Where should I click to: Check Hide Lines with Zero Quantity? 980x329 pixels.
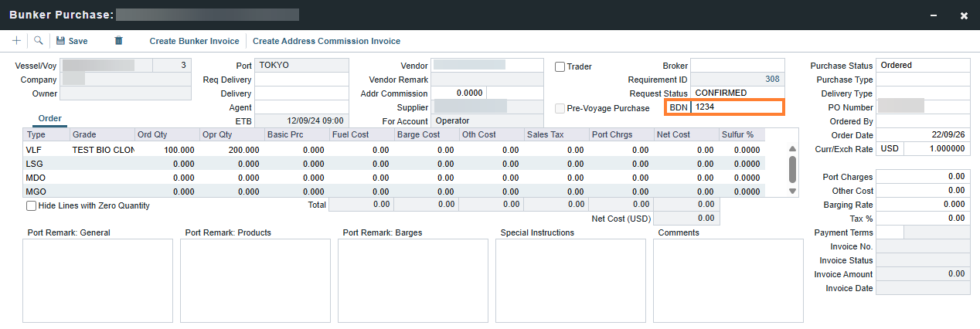point(31,206)
